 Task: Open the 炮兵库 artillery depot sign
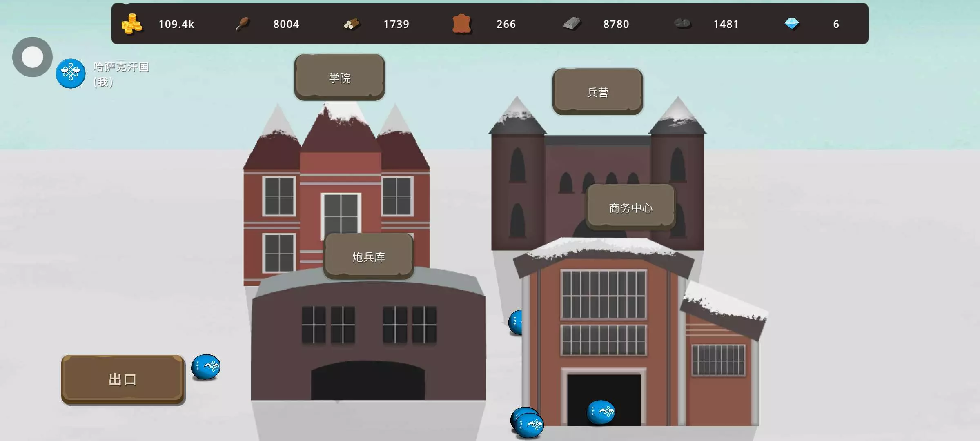point(368,256)
